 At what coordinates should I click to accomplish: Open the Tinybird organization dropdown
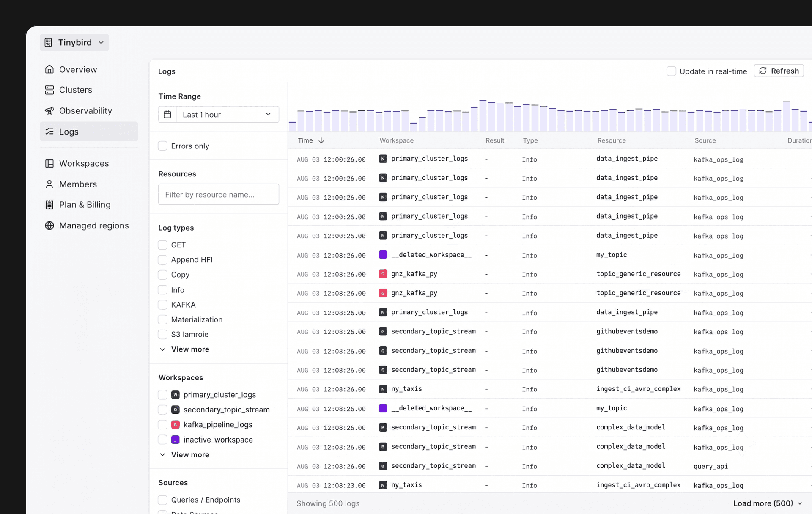click(x=74, y=42)
